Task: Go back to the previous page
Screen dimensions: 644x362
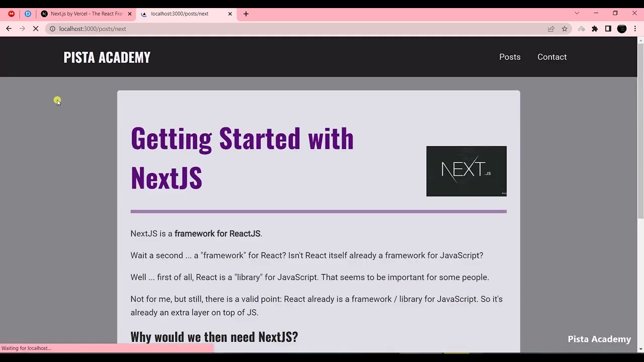Action: tap(9, 29)
